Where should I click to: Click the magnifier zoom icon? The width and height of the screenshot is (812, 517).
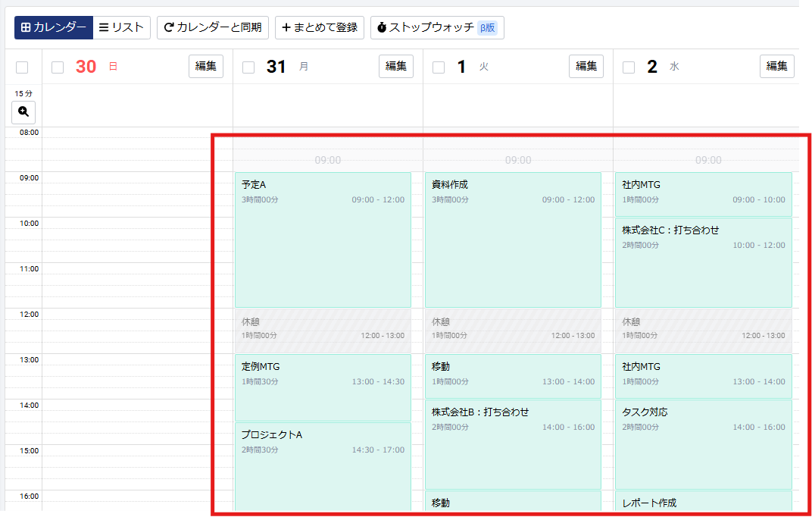[23, 112]
